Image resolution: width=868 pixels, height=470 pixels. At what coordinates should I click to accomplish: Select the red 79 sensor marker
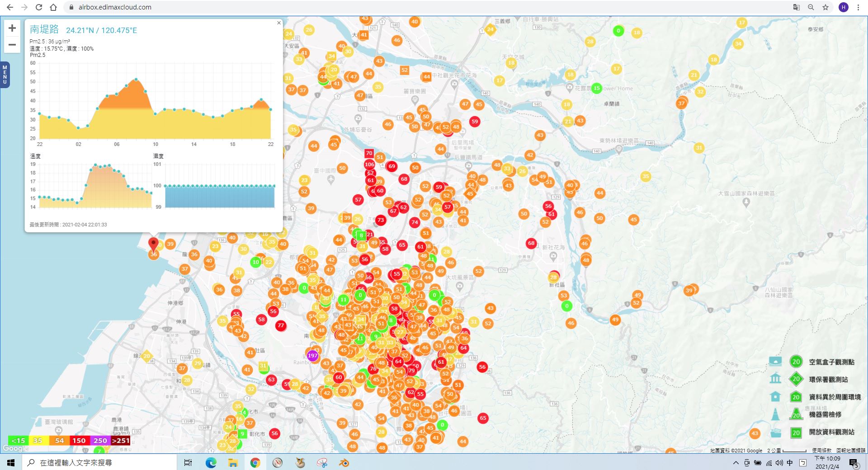tap(411, 371)
